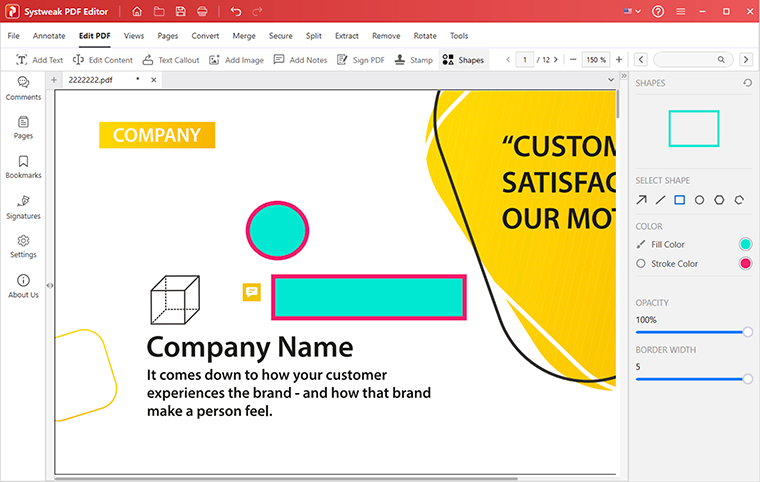Click the 150 % zoom field

596,60
